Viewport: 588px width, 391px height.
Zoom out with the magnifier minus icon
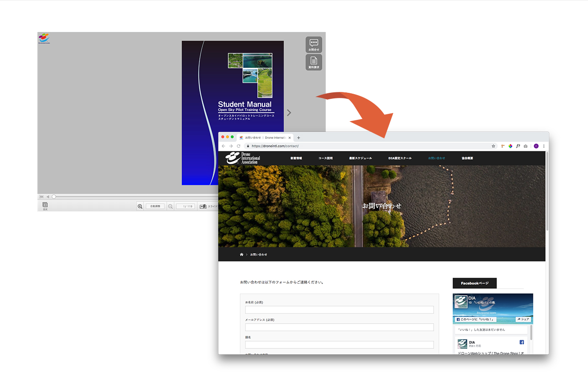coord(171,206)
